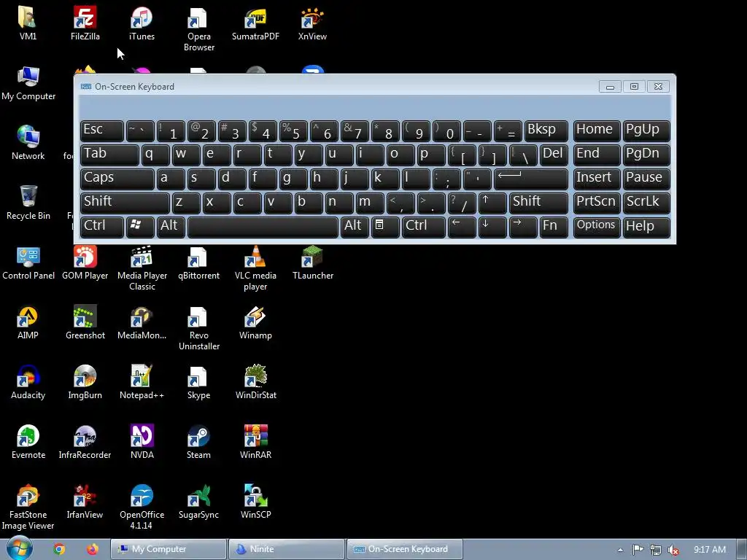Viewport: 747px width, 560px height.
Task: Select the My Computer desktop icon
Action: point(28,83)
